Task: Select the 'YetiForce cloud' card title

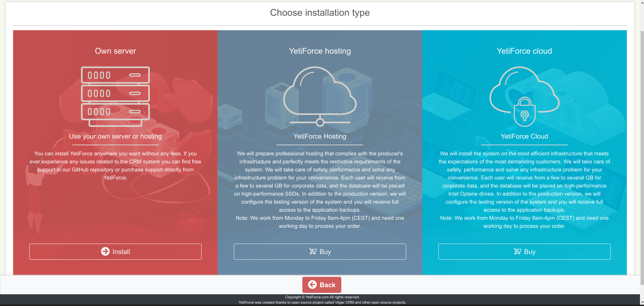Action: [x=524, y=51]
